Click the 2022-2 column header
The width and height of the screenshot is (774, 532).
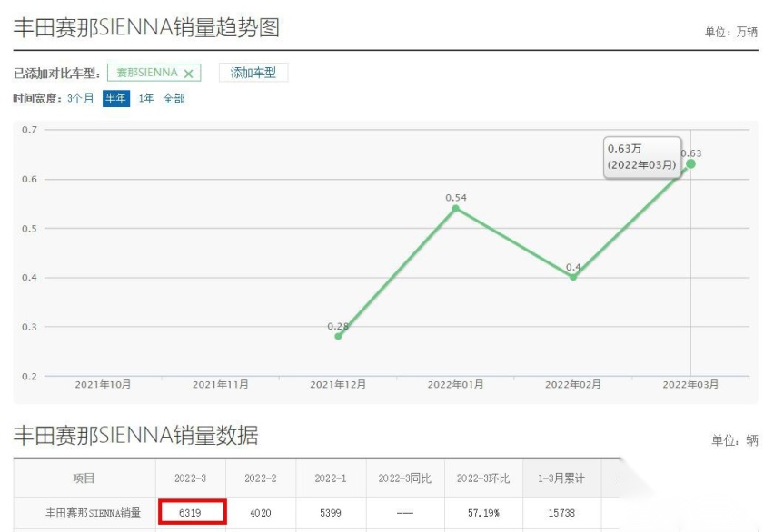pos(261,478)
